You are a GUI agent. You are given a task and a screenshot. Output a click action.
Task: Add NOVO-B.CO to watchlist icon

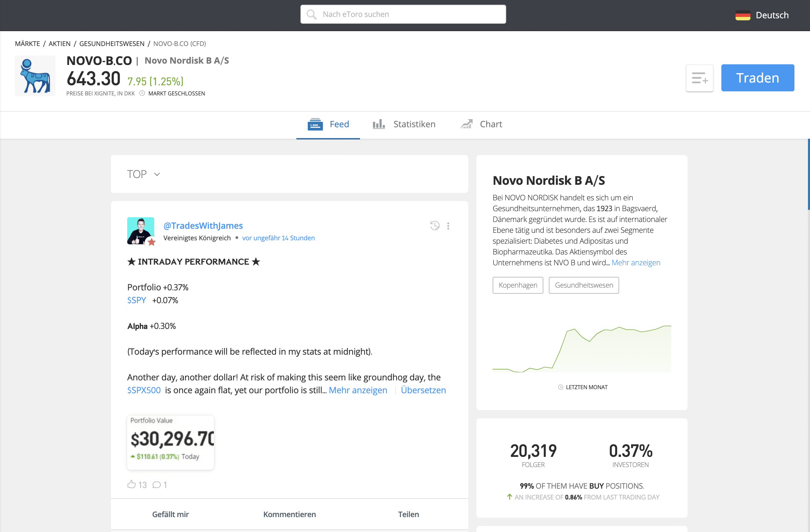point(699,78)
